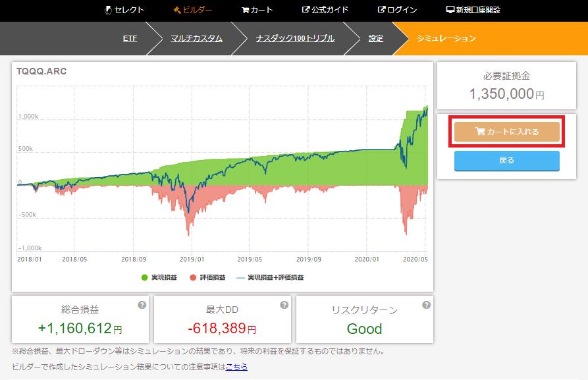The height and width of the screenshot is (380, 588).
Task: Open help for 最大DD
Action: click(284, 305)
